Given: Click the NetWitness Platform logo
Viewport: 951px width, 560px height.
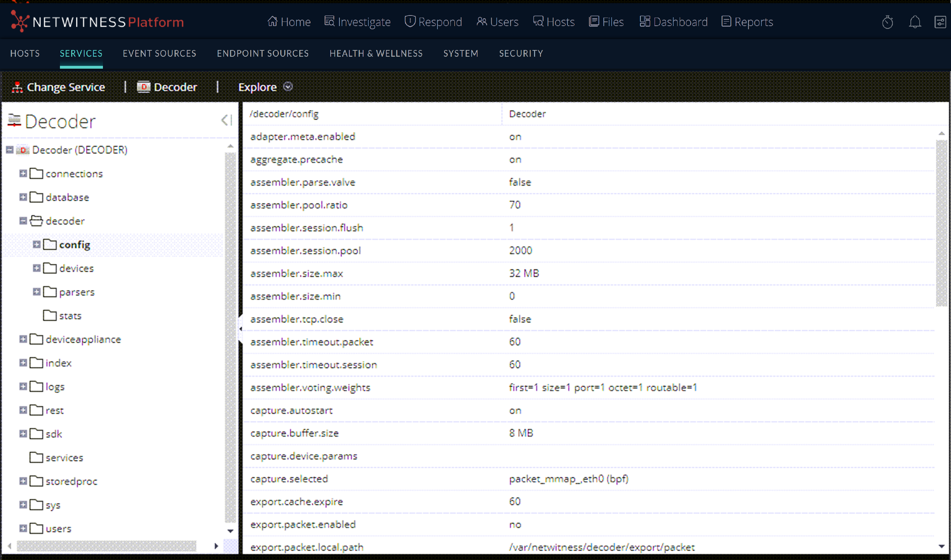Looking at the screenshot, I should coord(97,22).
